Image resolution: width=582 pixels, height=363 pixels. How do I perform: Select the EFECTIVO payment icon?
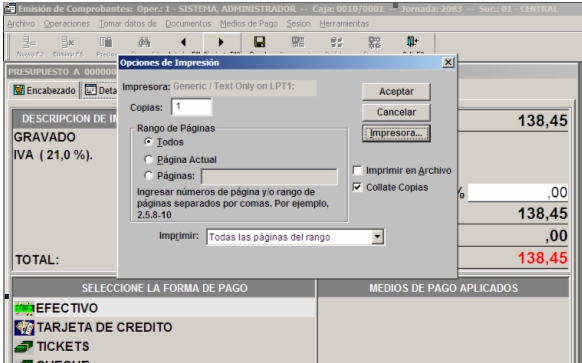(x=24, y=308)
